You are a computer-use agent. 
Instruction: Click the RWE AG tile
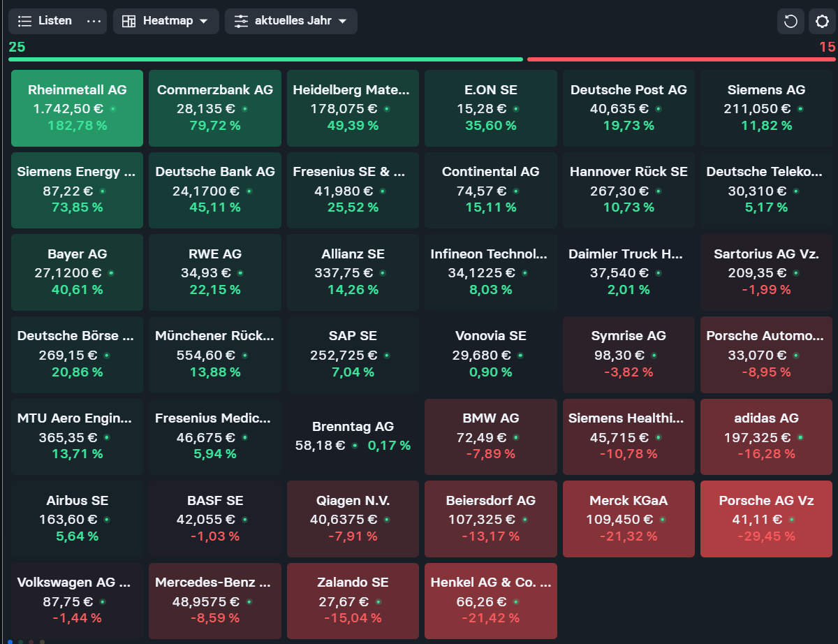215,272
